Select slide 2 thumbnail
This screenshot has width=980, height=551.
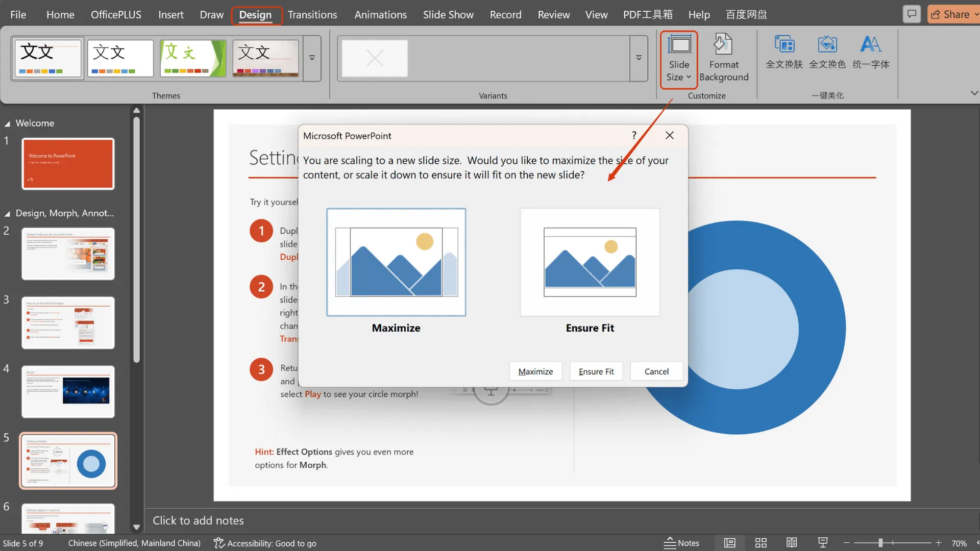click(68, 254)
